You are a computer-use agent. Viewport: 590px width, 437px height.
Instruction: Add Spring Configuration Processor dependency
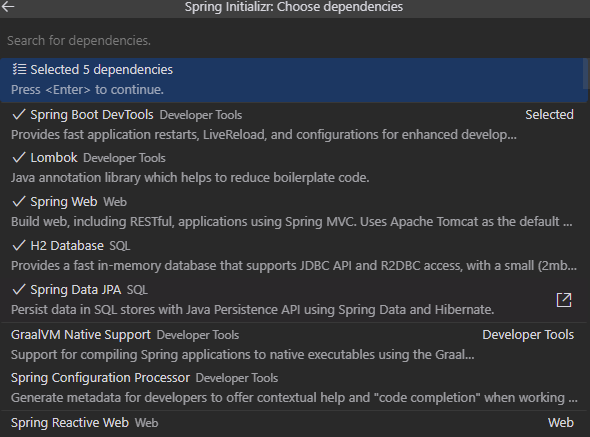(x=293, y=388)
